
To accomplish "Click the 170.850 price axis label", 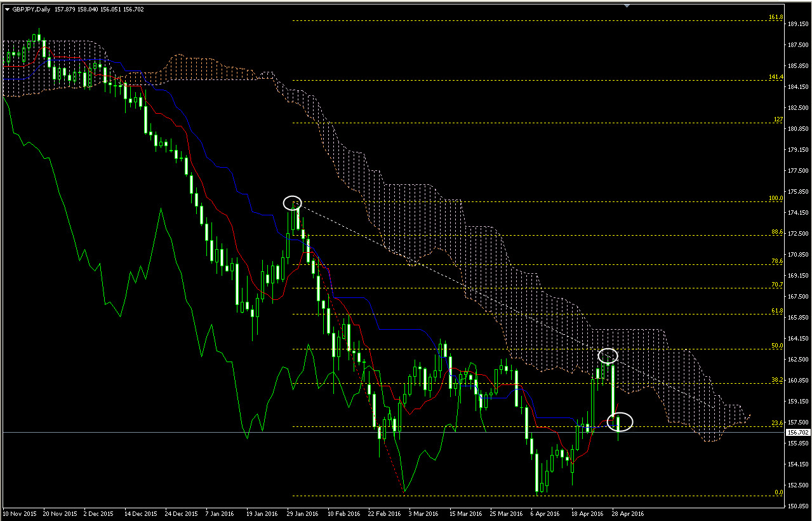I will pos(798,255).
